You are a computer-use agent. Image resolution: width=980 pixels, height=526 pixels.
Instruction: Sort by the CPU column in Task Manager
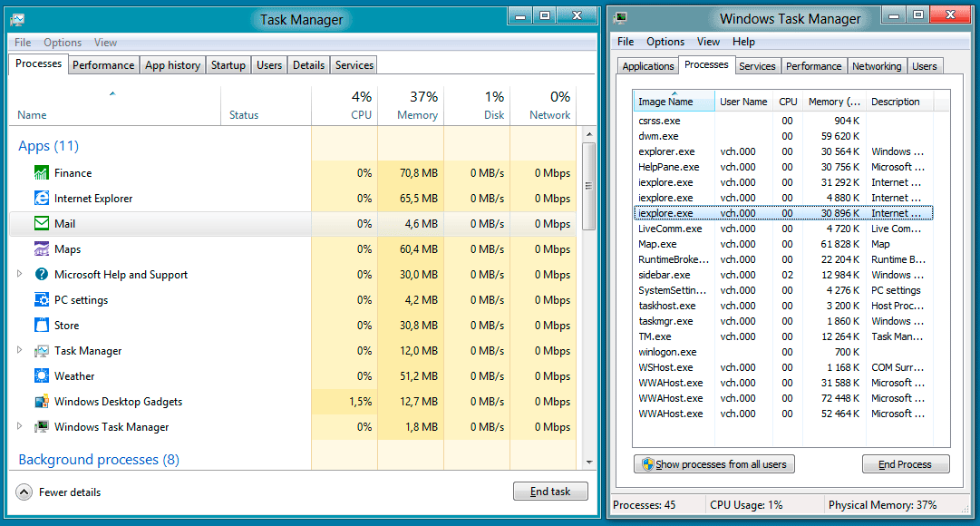click(345, 105)
